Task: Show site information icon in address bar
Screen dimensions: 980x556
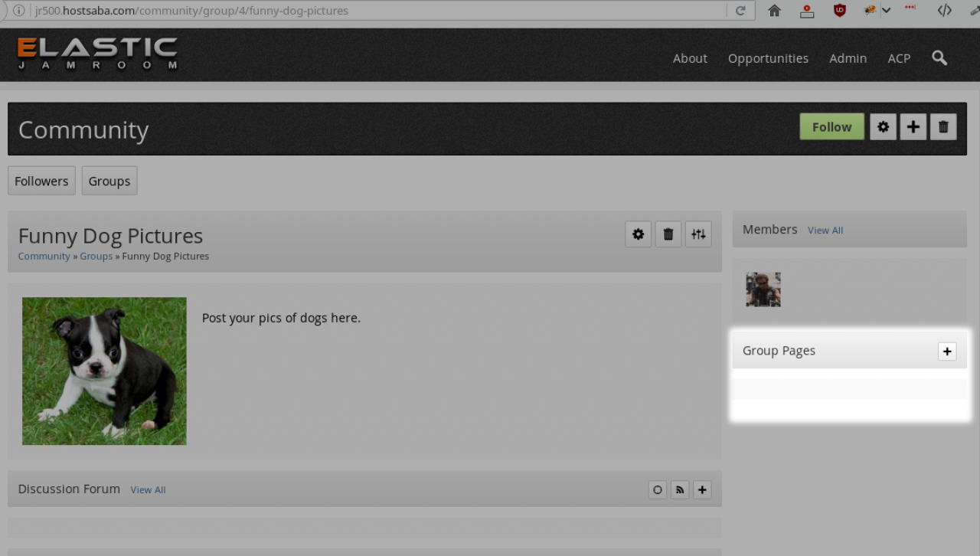Action: (x=19, y=11)
